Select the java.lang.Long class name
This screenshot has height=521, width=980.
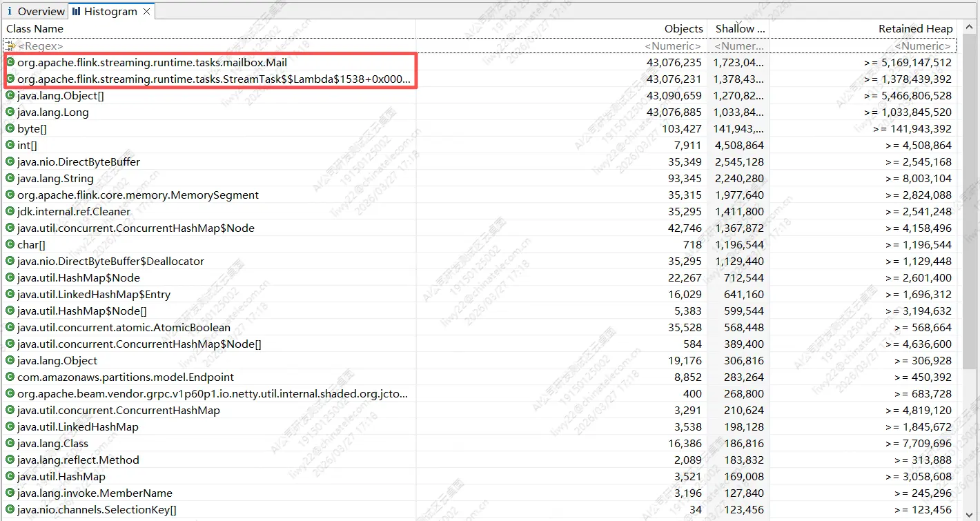[x=53, y=112]
